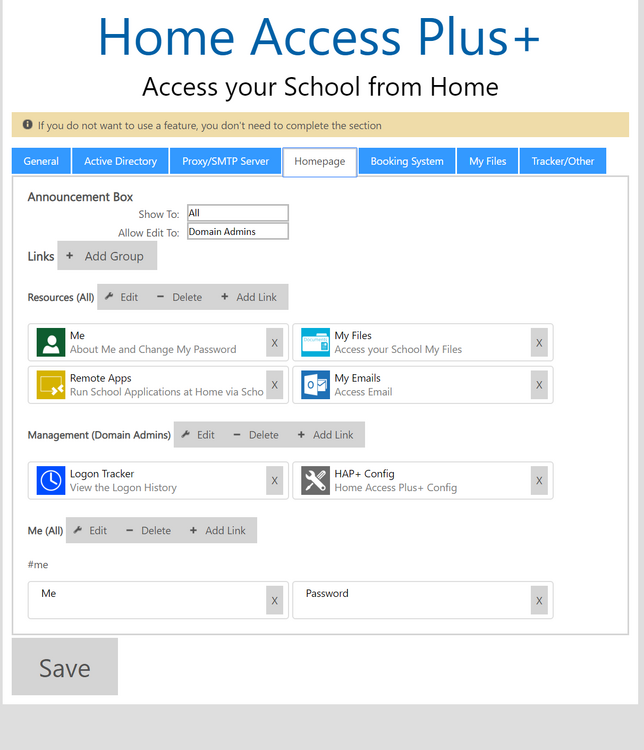644x750 pixels.
Task: Click the #me label text
Action: point(38,565)
